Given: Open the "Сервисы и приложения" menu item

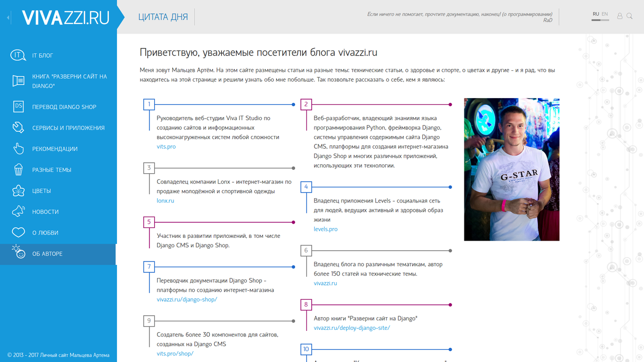Looking at the screenshot, I should click(68, 128).
